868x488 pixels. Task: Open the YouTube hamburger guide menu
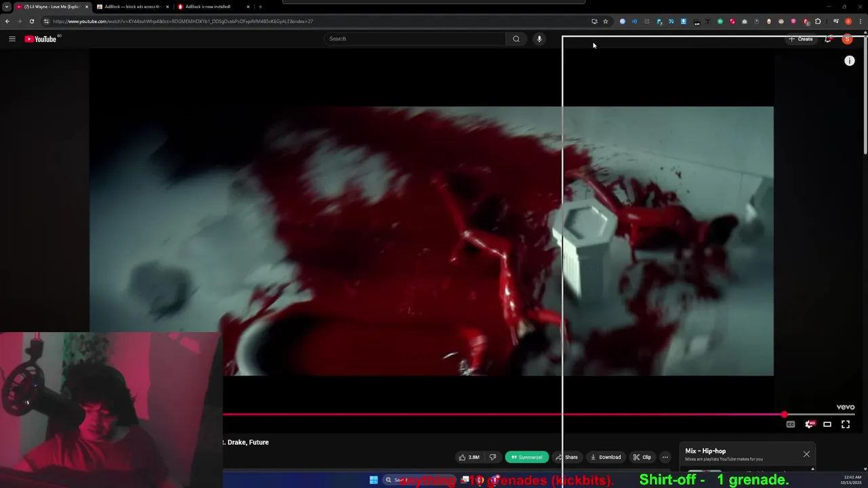click(x=12, y=39)
